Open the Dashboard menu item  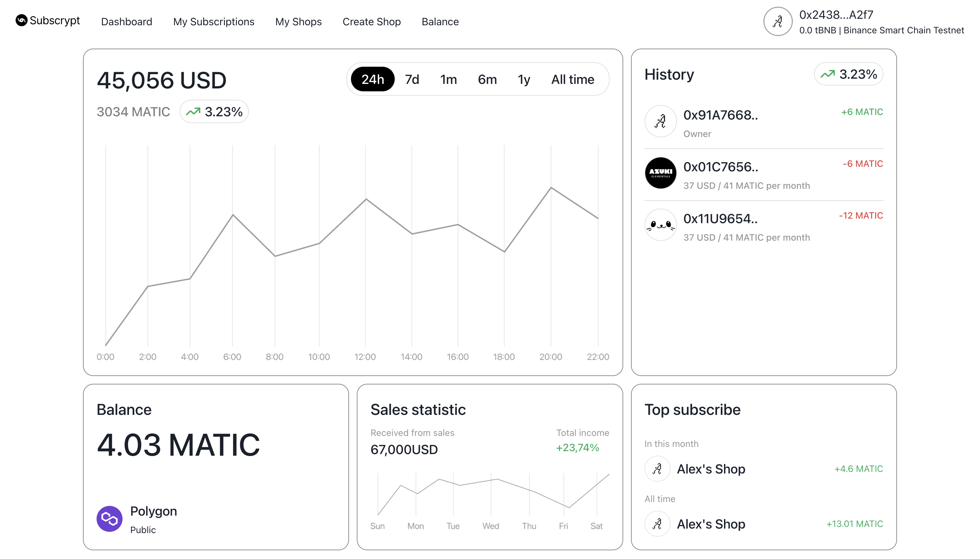[126, 21]
